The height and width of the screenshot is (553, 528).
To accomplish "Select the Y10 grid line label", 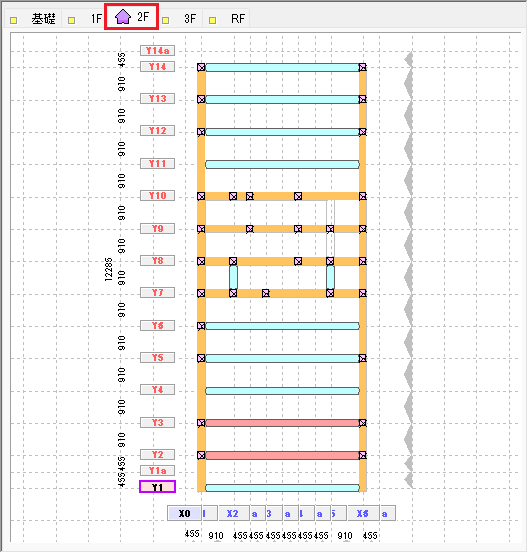I will tap(157, 196).
